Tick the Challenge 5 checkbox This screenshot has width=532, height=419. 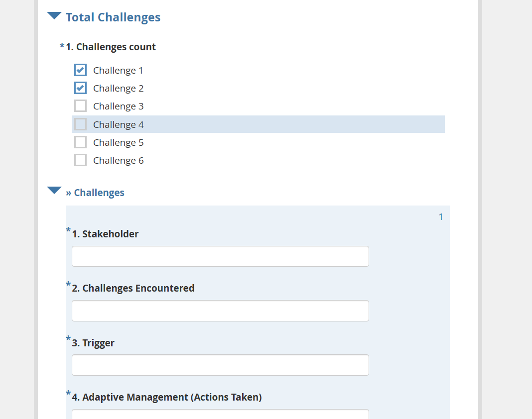[x=80, y=142]
